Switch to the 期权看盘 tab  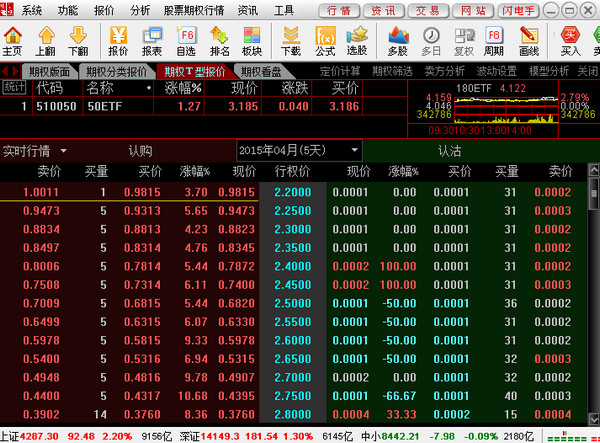(x=264, y=71)
